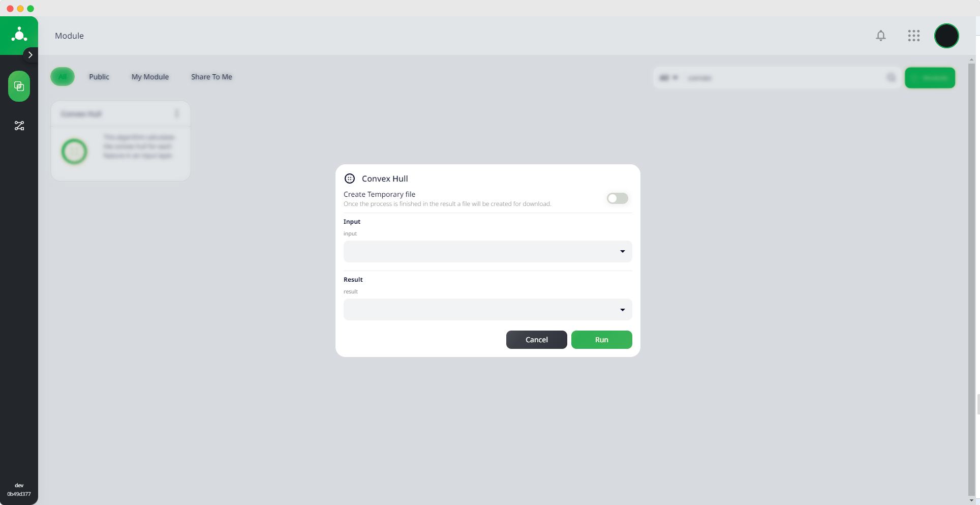Image resolution: width=980 pixels, height=505 pixels.
Task: Open the workflow sidebar icon
Action: (x=19, y=126)
